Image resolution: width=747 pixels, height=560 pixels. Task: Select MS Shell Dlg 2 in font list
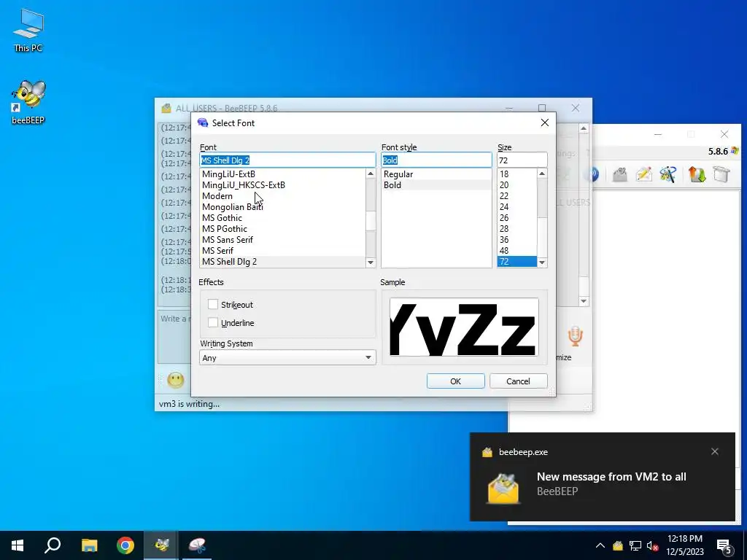tap(282, 262)
